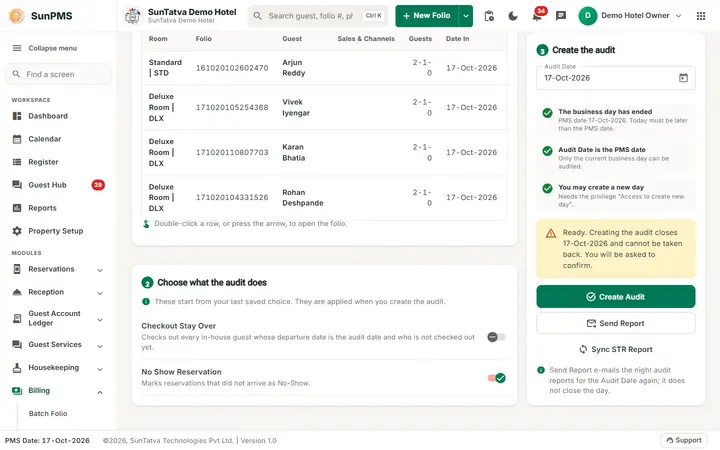Navigate to Guest Hub
This screenshot has width=720, height=450.
point(47,185)
